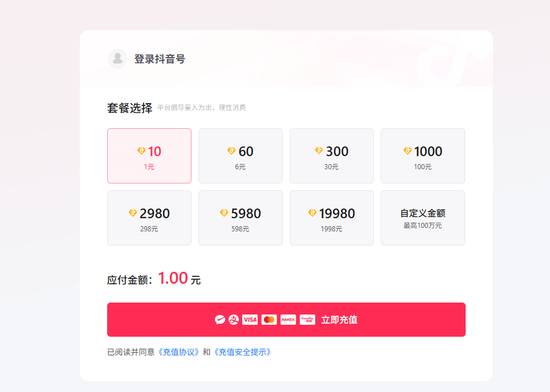Click the WeChat Pay icon

220,320
